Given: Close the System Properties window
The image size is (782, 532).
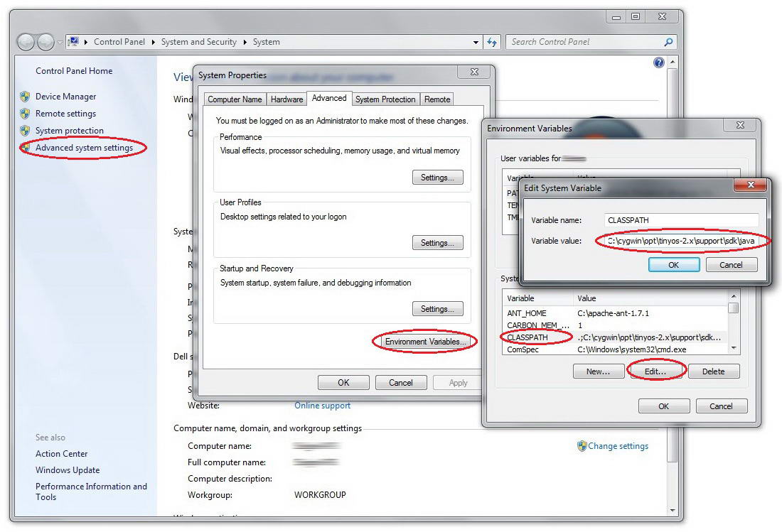Looking at the screenshot, I should [x=474, y=72].
